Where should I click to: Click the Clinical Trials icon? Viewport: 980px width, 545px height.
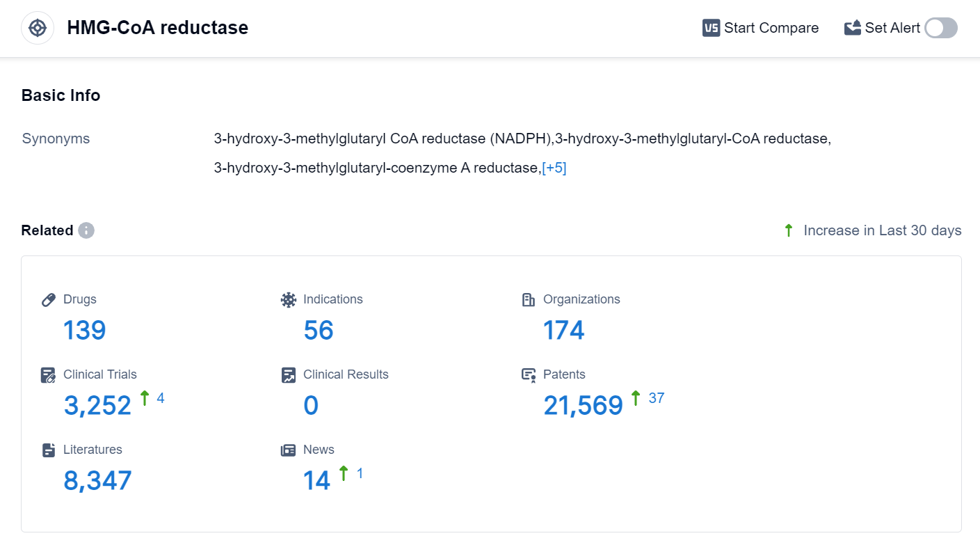pyautogui.click(x=49, y=375)
